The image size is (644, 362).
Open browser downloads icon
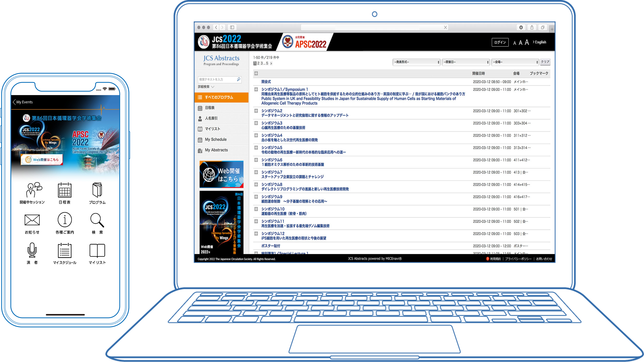521,27
